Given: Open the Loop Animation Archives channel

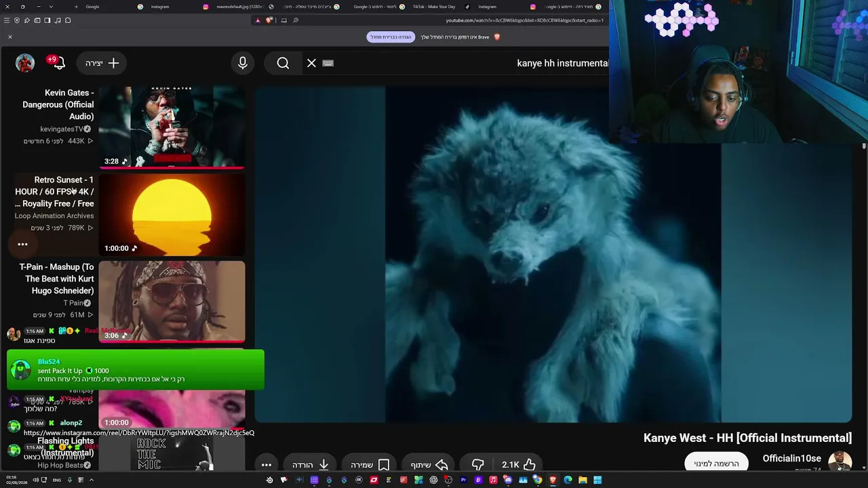Looking at the screenshot, I should 54,216.
